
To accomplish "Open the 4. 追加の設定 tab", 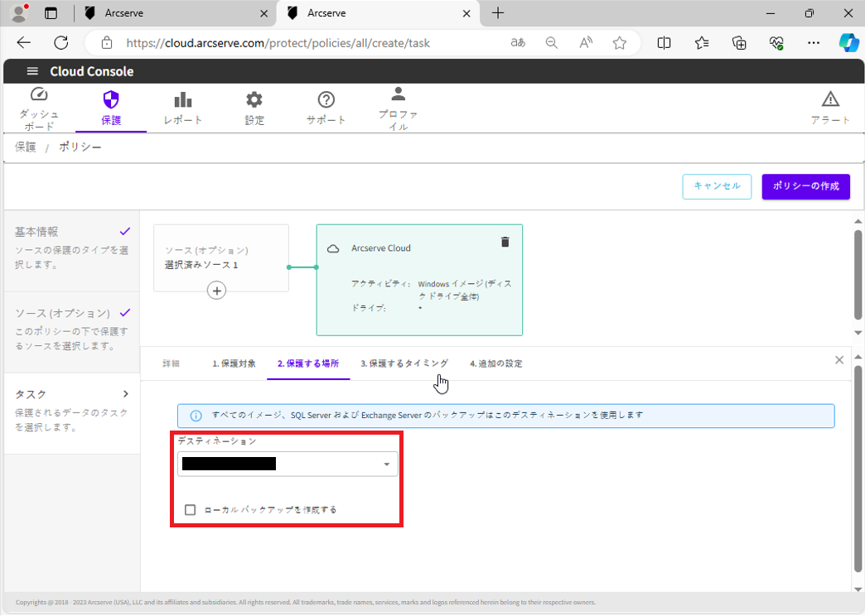I will (495, 363).
